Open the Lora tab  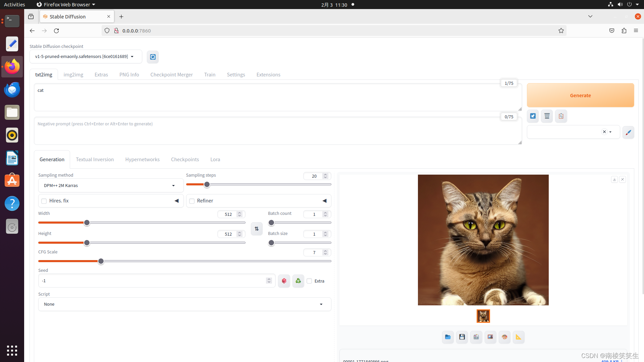215,160
